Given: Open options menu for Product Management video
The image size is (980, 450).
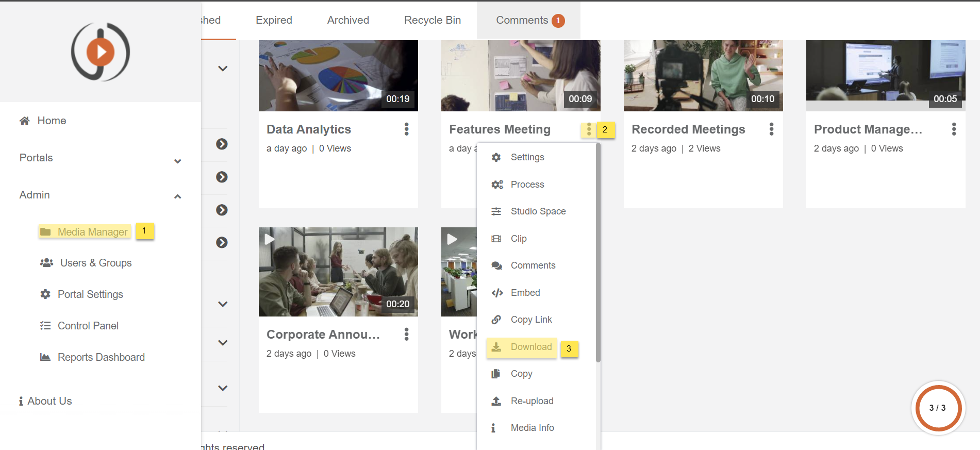Looking at the screenshot, I should 954,129.
